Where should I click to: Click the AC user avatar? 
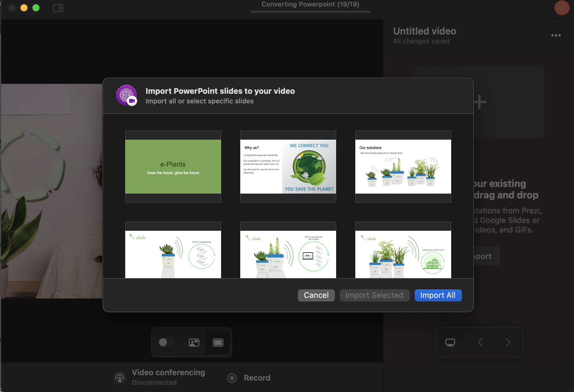[x=562, y=8]
